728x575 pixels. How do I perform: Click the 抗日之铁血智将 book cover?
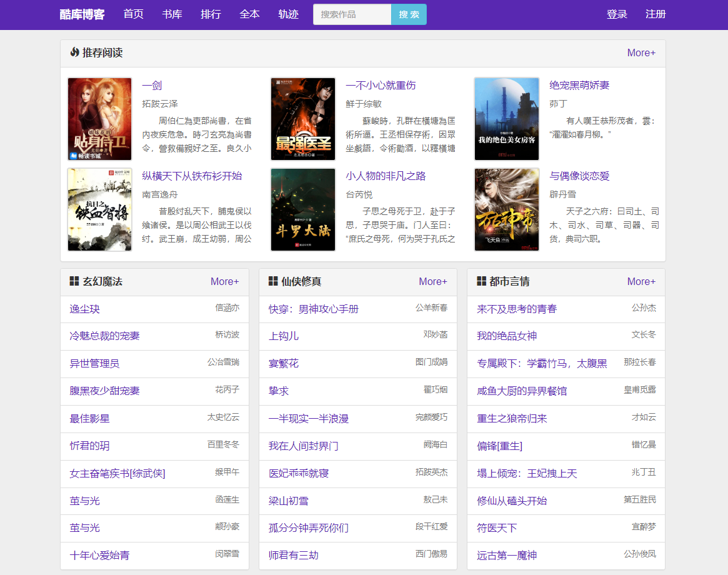(99, 209)
